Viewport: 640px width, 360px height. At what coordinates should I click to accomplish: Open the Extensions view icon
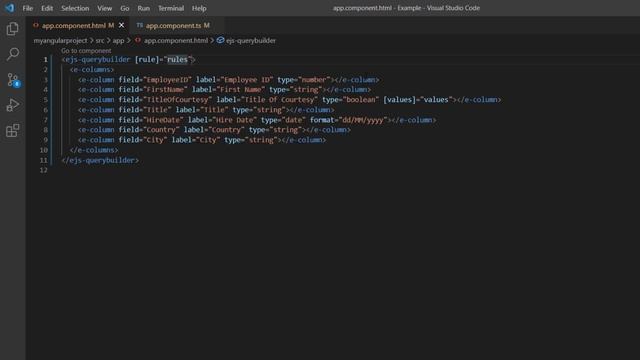pyautogui.click(x=13, y=131)
